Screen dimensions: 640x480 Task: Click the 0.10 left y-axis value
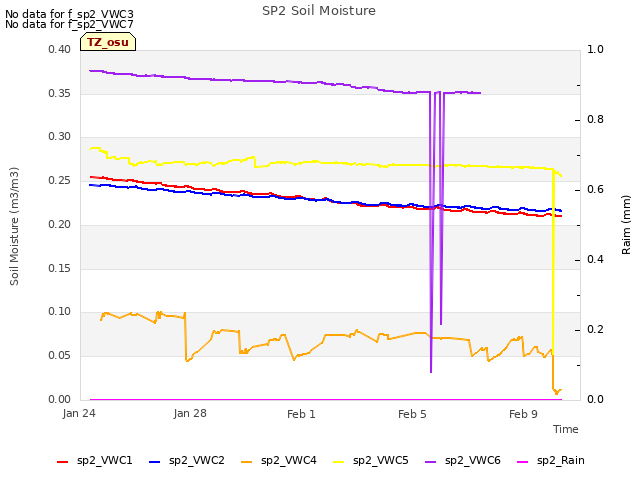point(60,311)
